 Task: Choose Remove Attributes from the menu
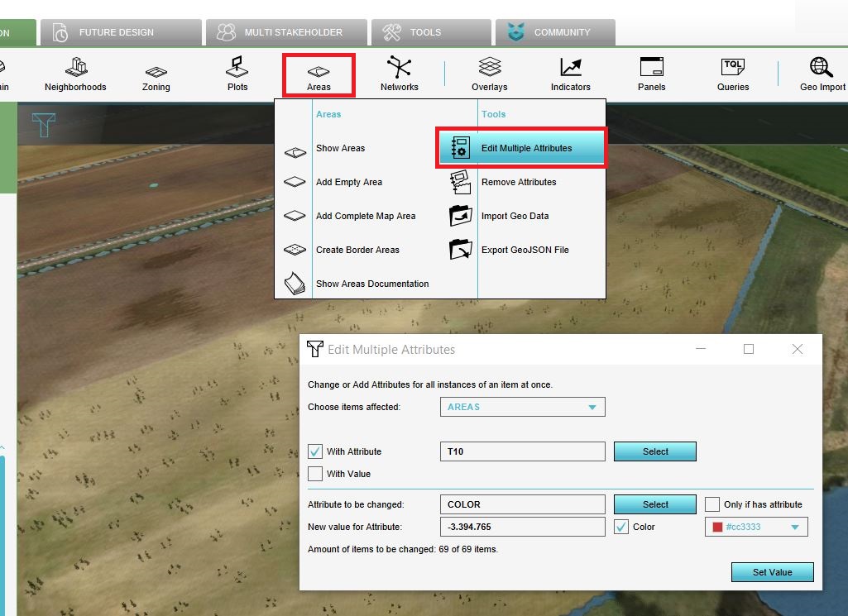pos(519,182)
